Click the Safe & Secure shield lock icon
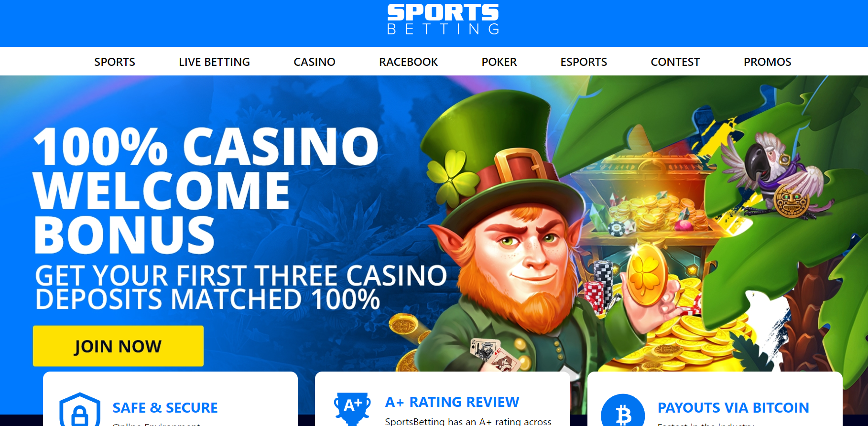 80,409
